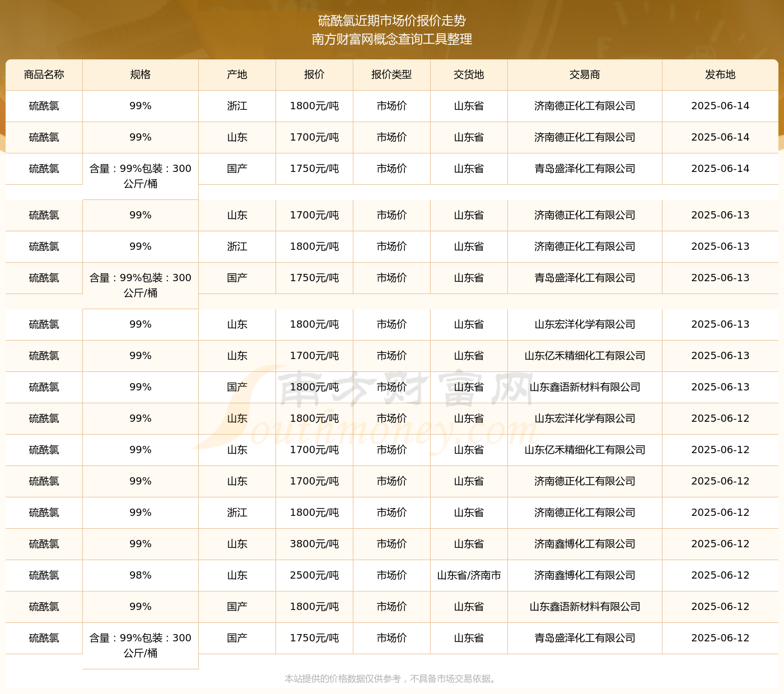Click 市场价 in the 2500元/吨 row
The width and height of the screenshot is (784, 694).
coord(392,575)
